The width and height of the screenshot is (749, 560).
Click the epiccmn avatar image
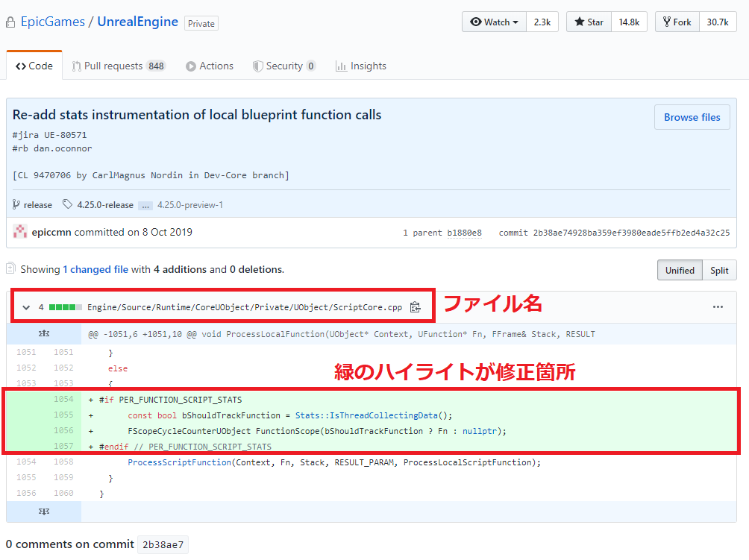(x=19, y=232)
